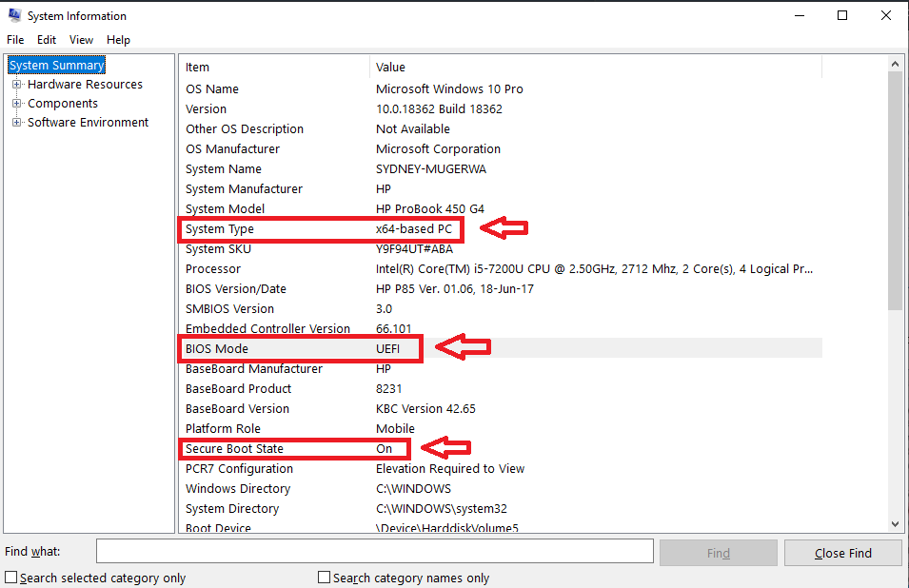Select the BaseBoard Manufacturer row
The width and height of the screenshot is (909, 588).
[x=502, y=369]
